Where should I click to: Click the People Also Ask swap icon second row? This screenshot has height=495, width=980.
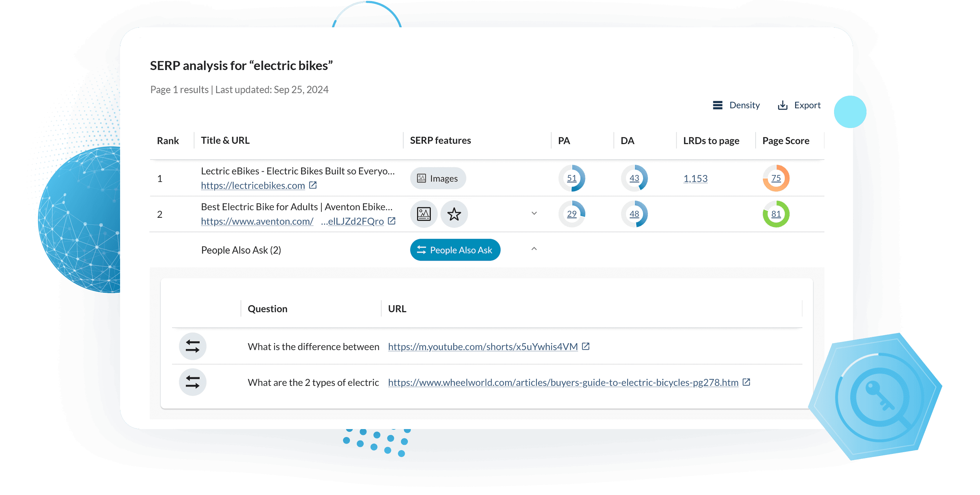(x=194, y=382)
